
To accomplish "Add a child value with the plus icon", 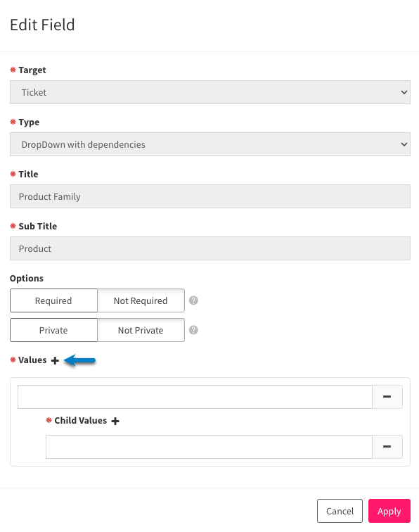I will tap(115, 421).
